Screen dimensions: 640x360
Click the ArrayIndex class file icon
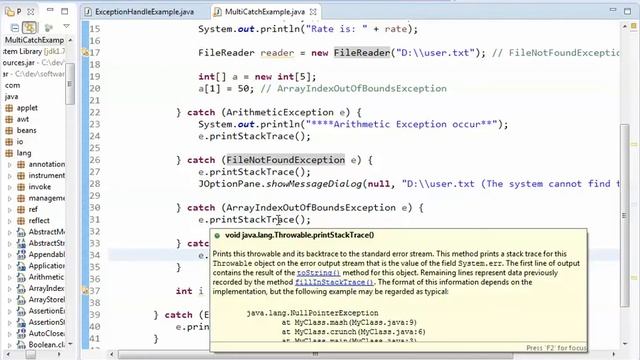21,289
